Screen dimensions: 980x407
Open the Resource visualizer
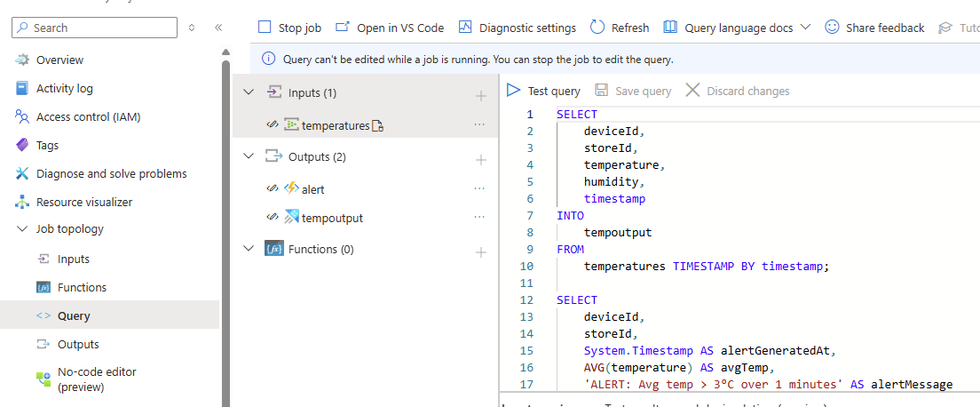pyautogui.click(x=84, y=203)
